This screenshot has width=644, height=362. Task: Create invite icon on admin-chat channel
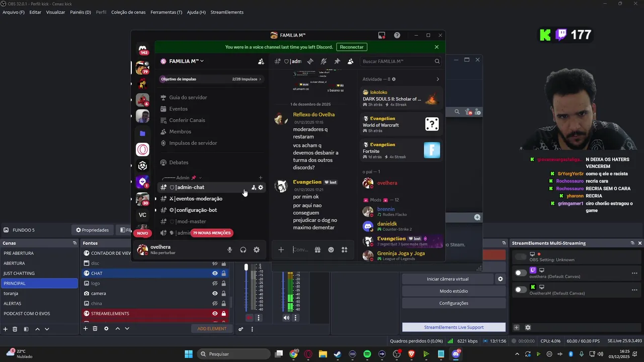(254, 188)
